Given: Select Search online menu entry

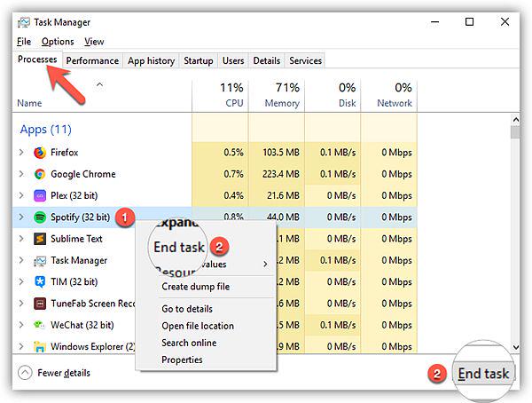Looking at the screenshot, I should (189, 343).
